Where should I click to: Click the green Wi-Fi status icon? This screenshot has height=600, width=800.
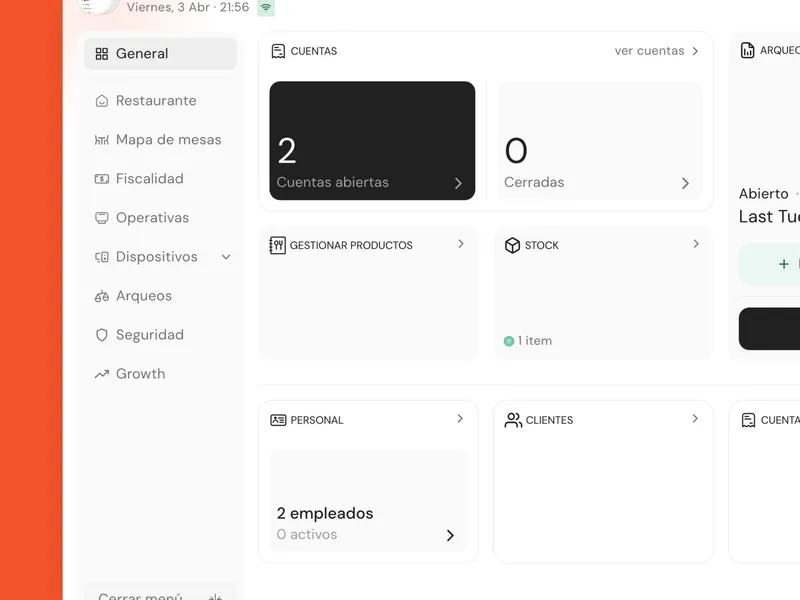266,8
